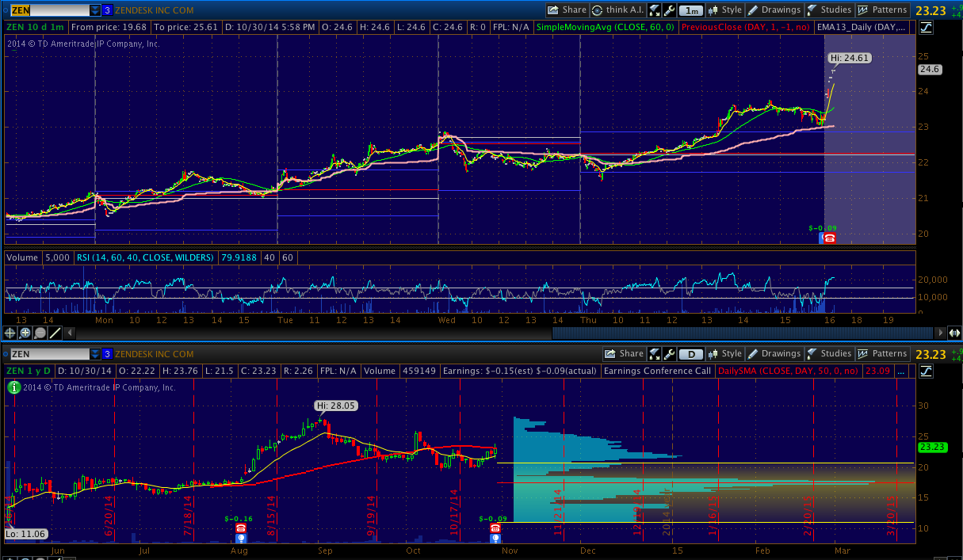Screen dimensions: 963x560
Task: Click the earnings phone icon on upper chart
Action: pyautogui.click(x=829, y=238)
